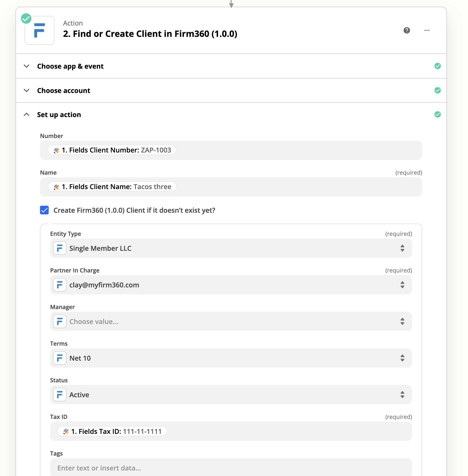Click the Fields Client Number ZAP-1003 pill

112,150
